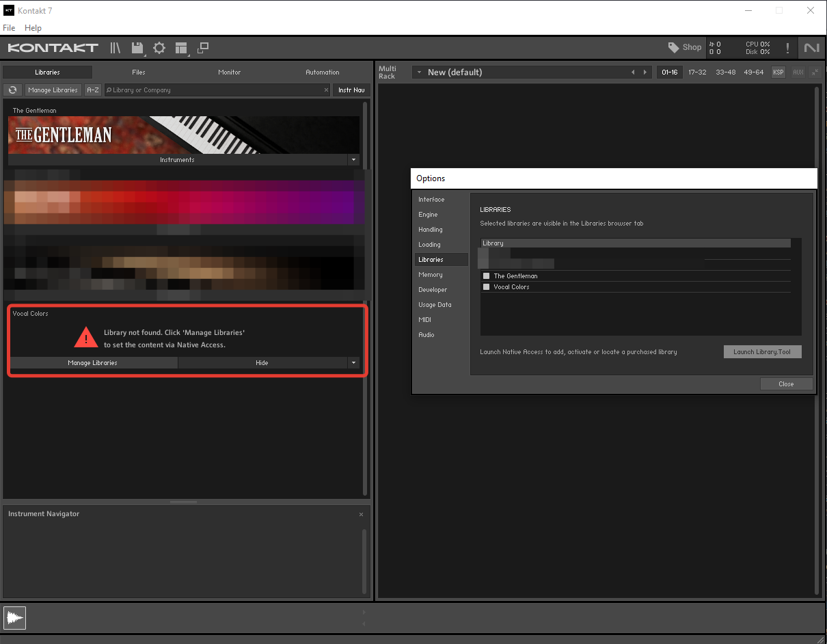827x644 pixels.
Task: Open the File menu
Action: coord(9,28)
